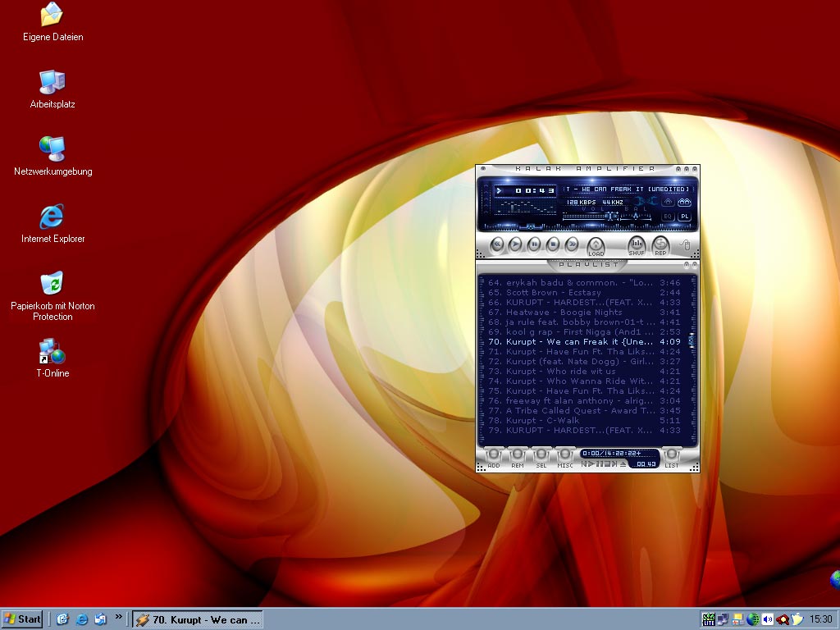This screenshot has height=630, width=840.
Task: Open the playlist SEL select menu
Action: click(x=541, y=456)
